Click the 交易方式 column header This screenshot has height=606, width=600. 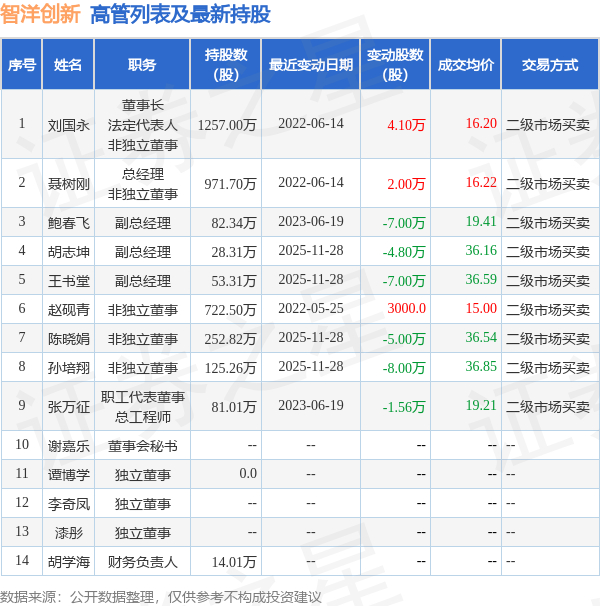(x=550, y=65)
